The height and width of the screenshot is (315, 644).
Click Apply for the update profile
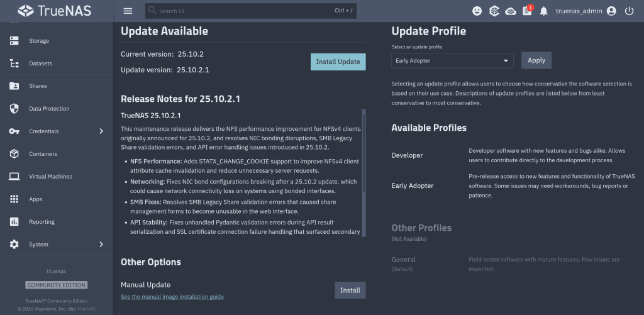[536, 60]
